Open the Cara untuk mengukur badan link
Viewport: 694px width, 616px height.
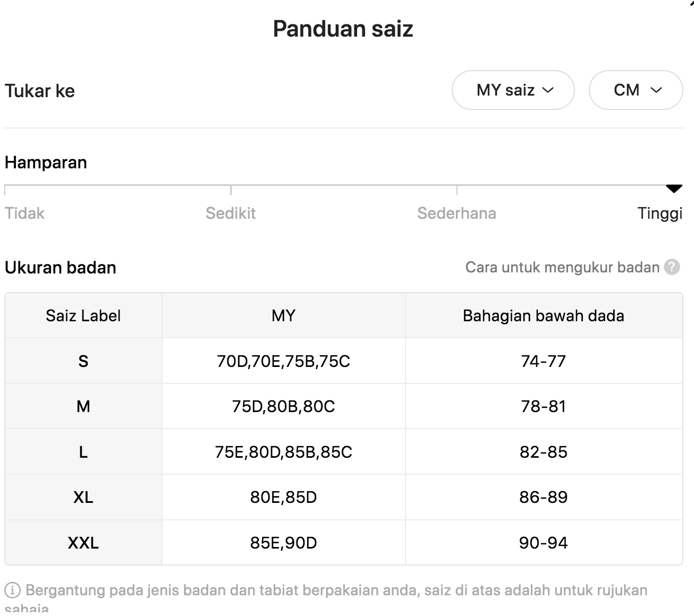pos(562,267)
